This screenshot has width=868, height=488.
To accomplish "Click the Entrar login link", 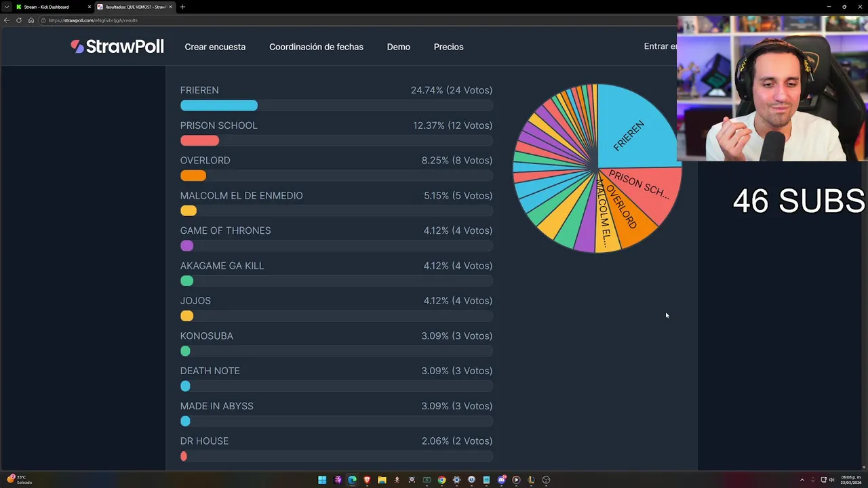I will pyautogui.click(x=660, y=47).
